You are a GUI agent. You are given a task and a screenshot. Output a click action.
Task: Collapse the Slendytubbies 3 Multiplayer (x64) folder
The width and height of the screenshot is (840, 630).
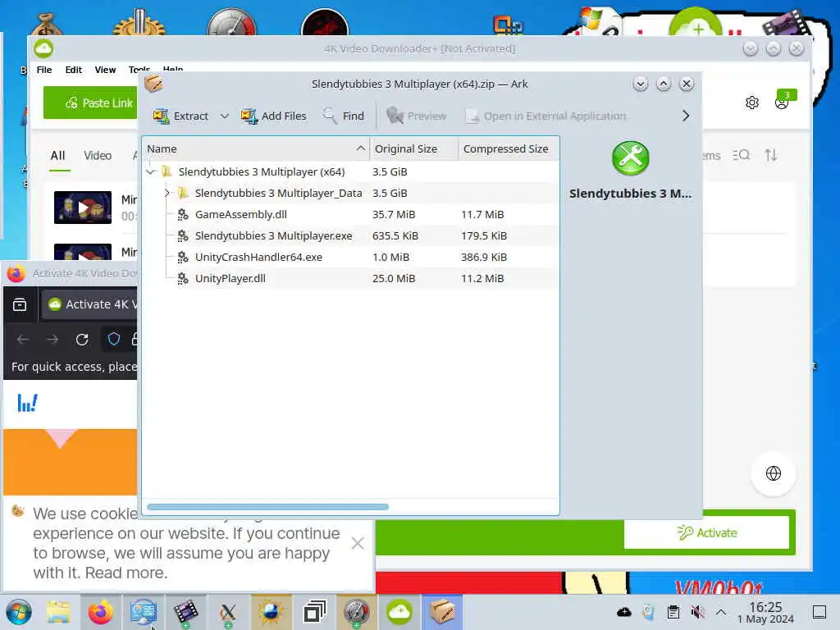(x=151, y=172)
